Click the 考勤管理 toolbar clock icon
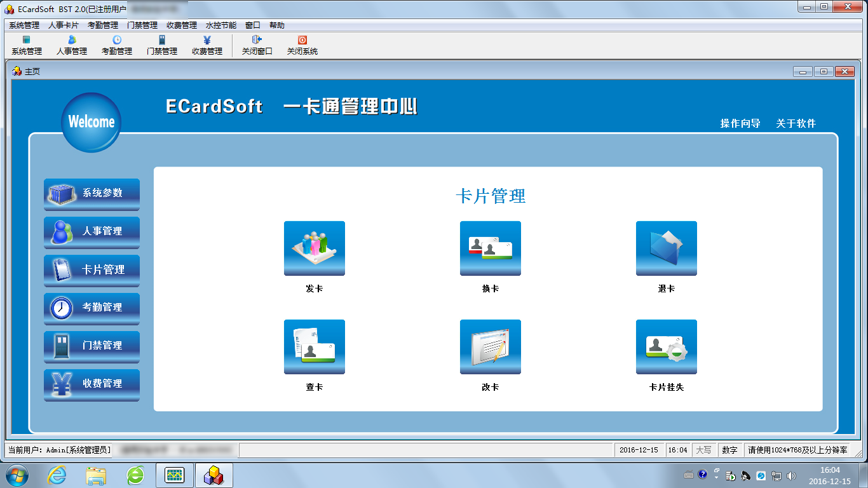868x488 pixels. pos(117,46)
